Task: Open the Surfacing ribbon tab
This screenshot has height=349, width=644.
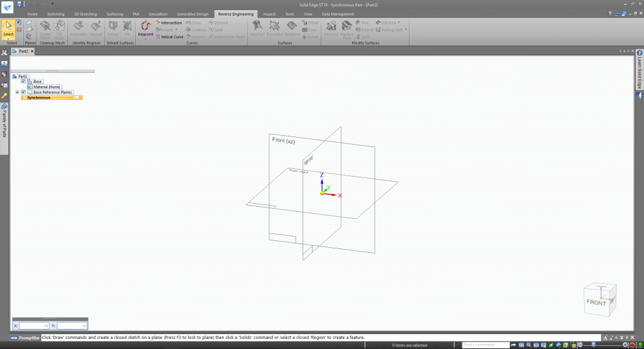Action: 114,14
